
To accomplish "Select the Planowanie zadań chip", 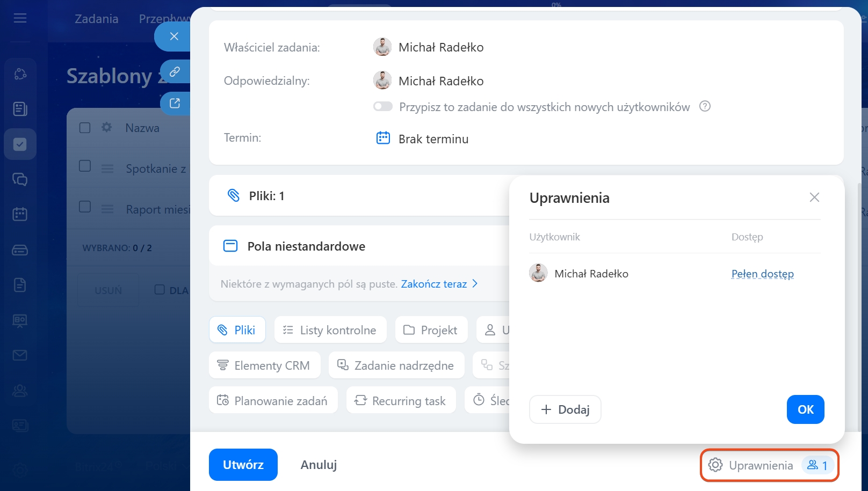I will (x=273, y=401).
